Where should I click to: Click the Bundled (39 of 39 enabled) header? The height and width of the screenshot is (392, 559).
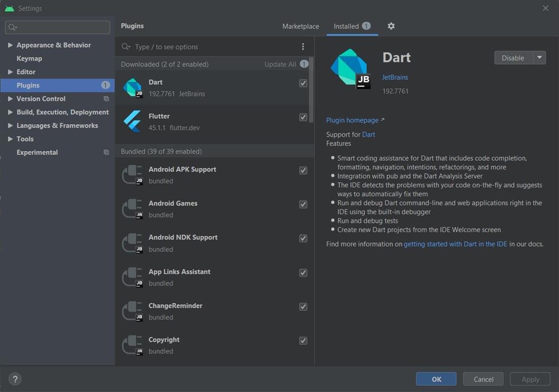tap(161, 151)
